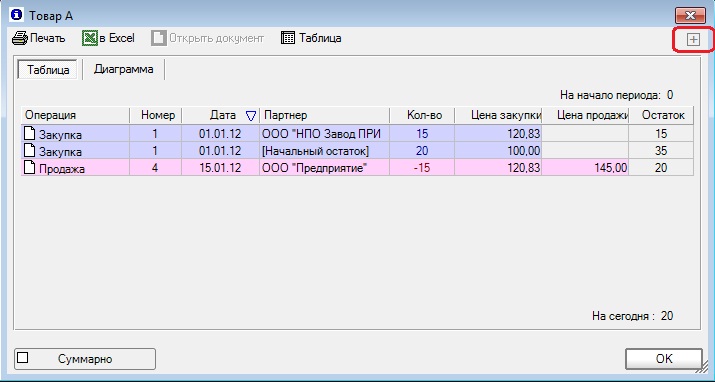Click the plus expand icon at top right
Viewport: 715px width, 382px height.
point(693,40)
